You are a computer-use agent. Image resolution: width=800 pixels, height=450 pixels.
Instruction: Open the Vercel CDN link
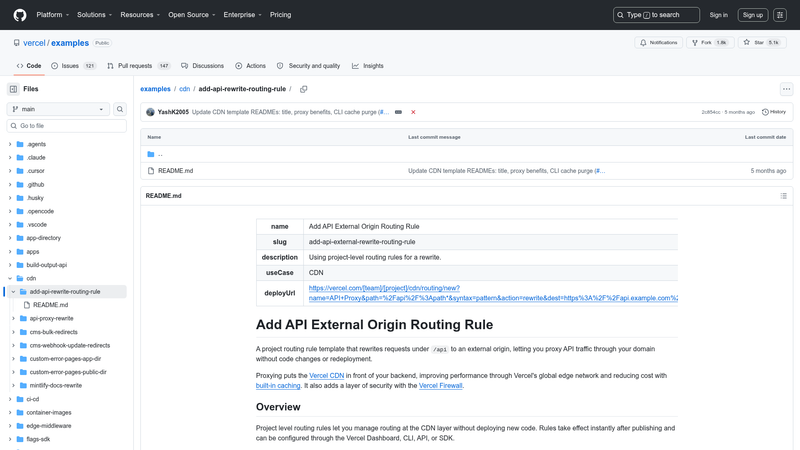click(x=327, y=376)
